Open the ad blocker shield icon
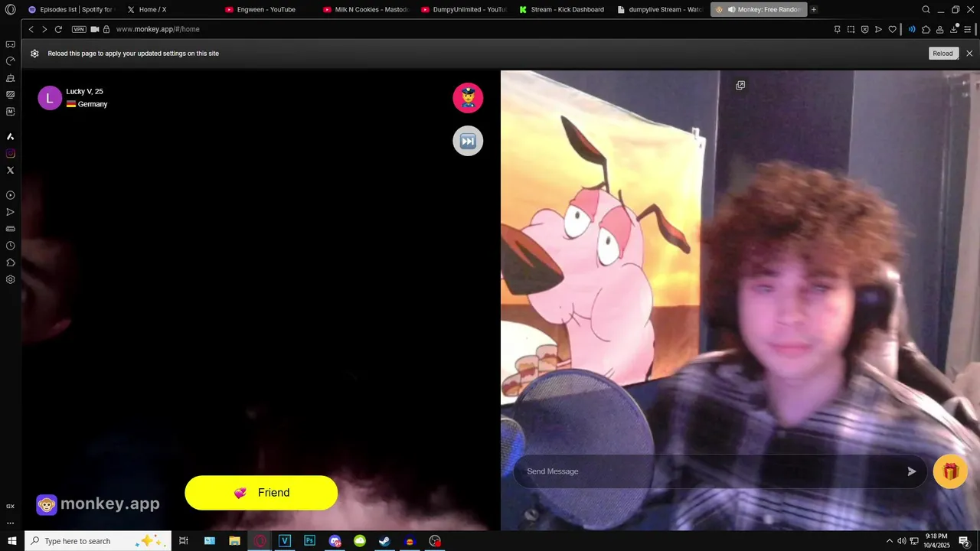The width and height of the screenshot is (980, 551). (864, 29)
